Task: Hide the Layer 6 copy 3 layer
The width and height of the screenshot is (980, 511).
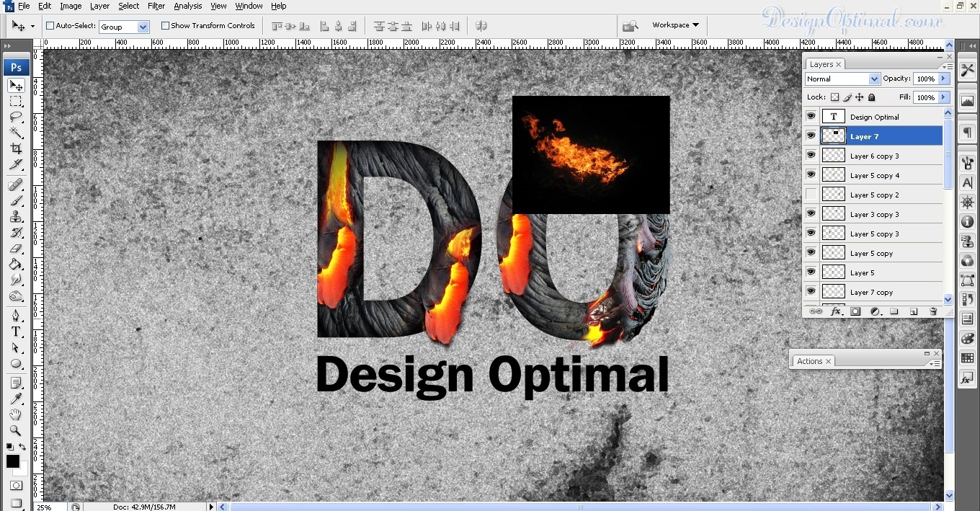Action: click(811, 155)
